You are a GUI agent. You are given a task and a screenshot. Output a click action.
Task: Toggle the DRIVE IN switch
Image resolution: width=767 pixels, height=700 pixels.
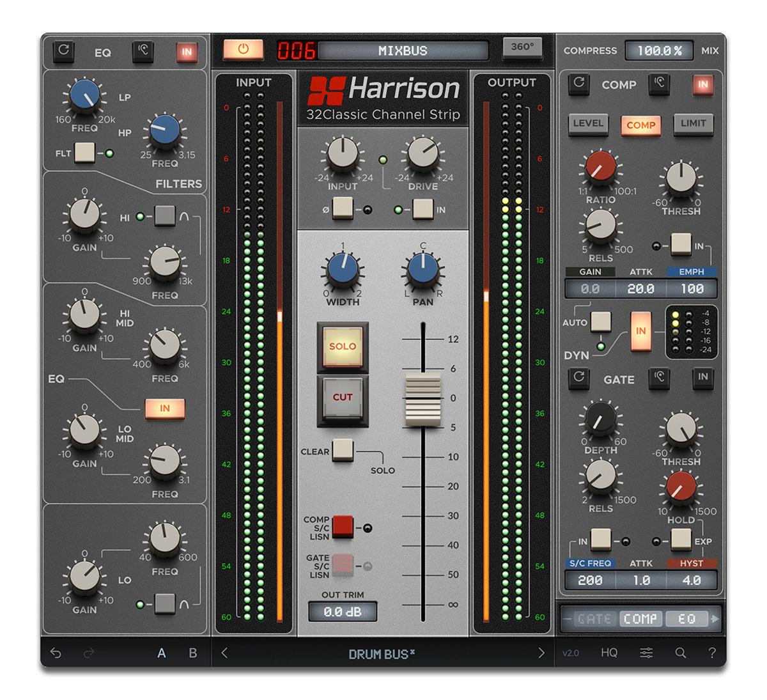coord(422,208)
